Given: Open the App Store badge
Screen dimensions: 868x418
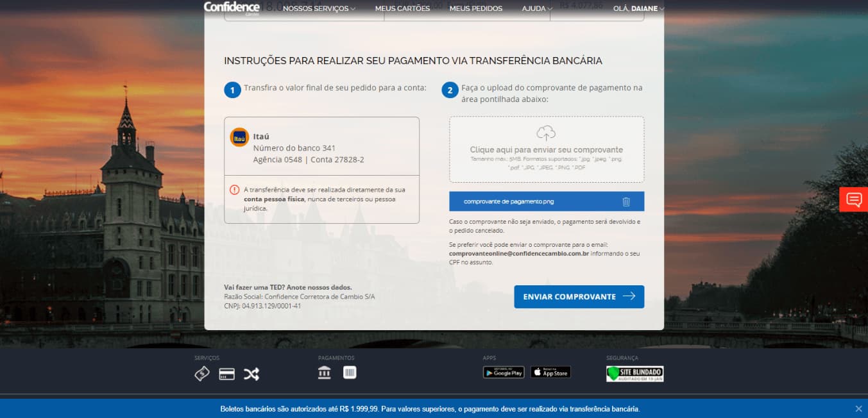Looking at the screenshot, I should click(550, 372).
